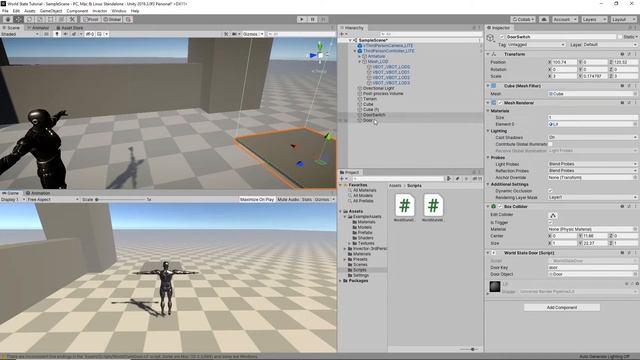
Task: Click the Pause button
Action: click(x=312, y=19)
